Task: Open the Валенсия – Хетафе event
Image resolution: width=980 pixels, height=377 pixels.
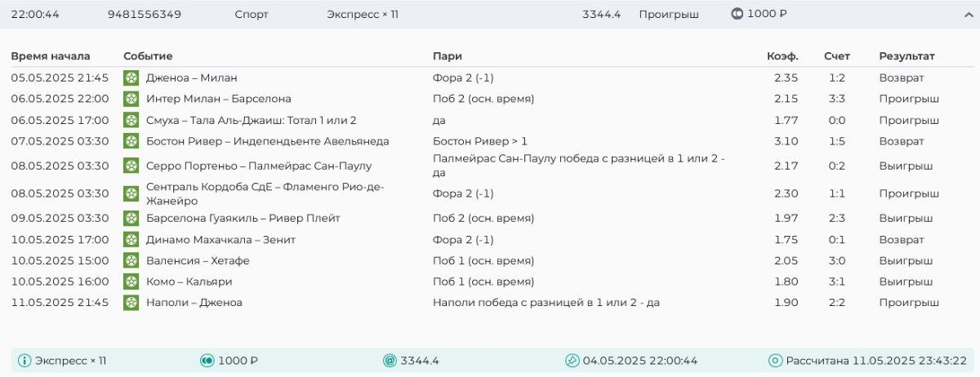Action: tap(198, 261)
